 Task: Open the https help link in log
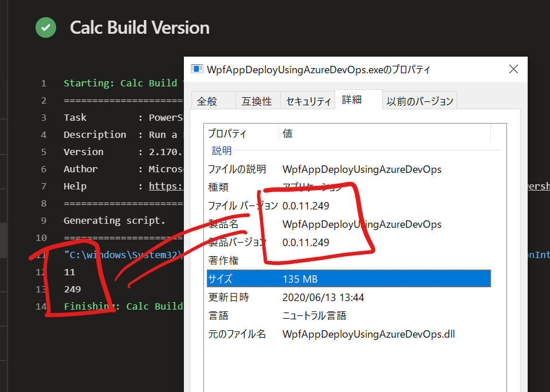coord(166,186)
